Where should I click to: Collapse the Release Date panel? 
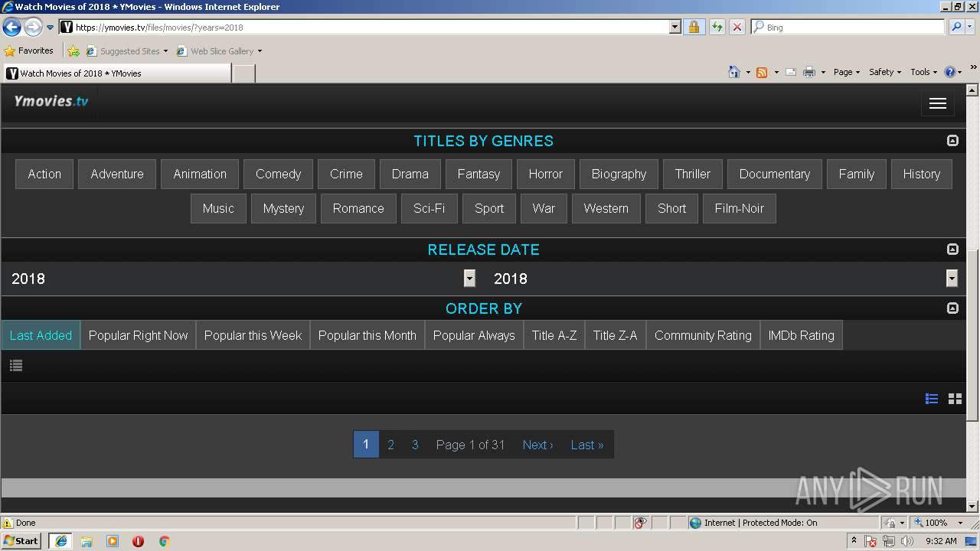(952, 249)
